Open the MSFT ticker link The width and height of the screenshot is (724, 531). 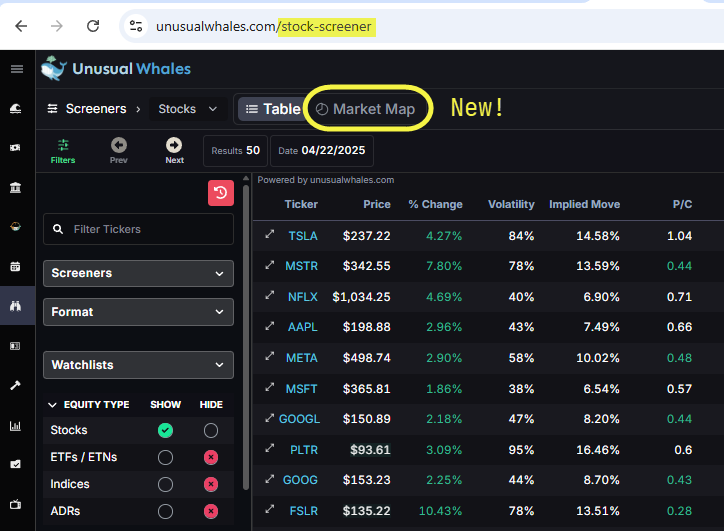click(302, 389)
